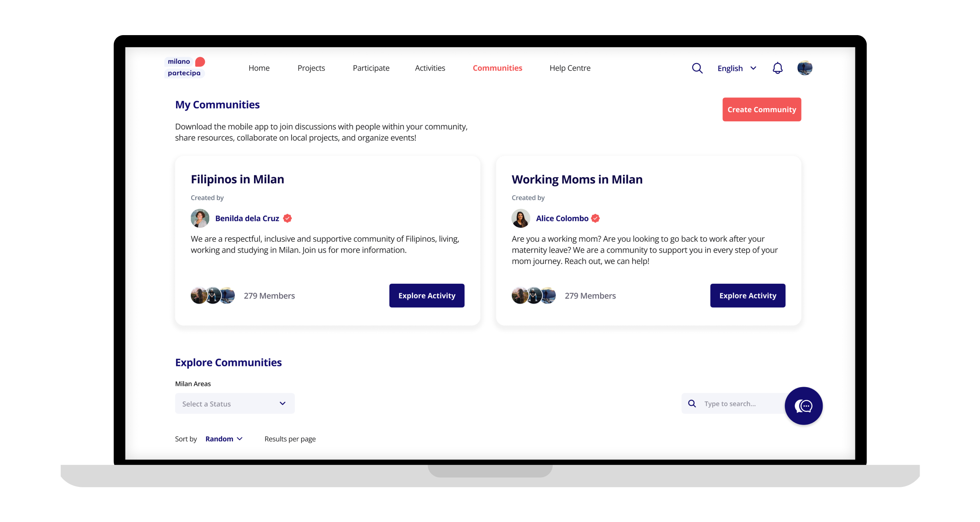The height and width of the screenshot is (522, 980).
Task: Click Explore Activity for Filipinos in Milan
Action: (427, 296)
